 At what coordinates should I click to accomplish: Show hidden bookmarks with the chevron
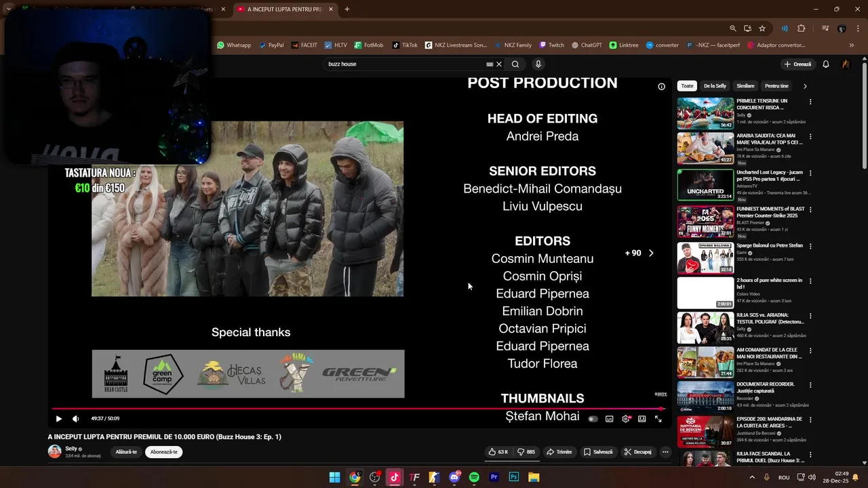point(852,45)
